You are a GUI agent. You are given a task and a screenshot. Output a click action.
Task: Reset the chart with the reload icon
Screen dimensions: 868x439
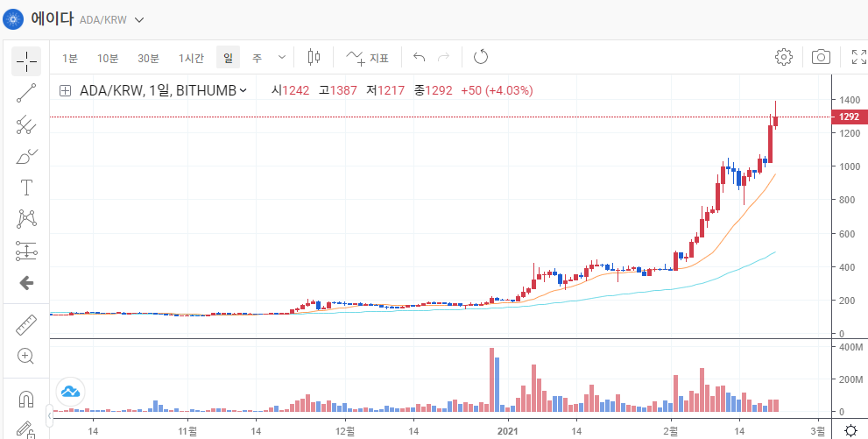click(x=481, y=57)
